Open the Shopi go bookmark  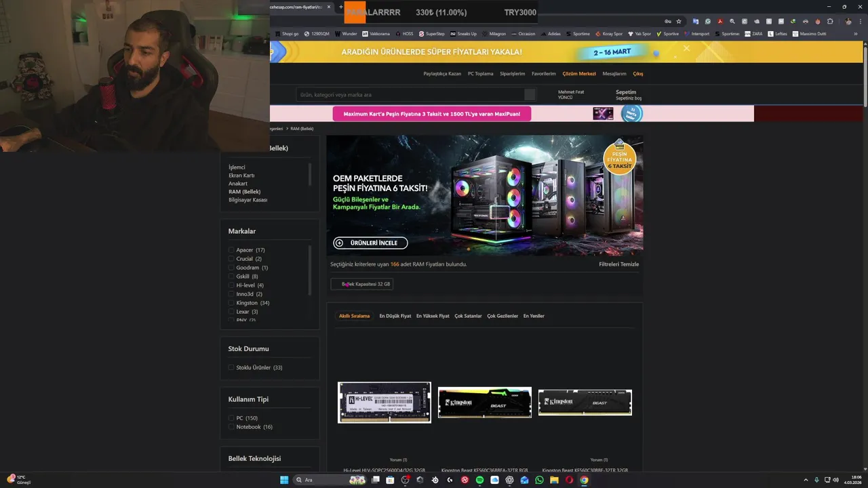click(287, 33)
